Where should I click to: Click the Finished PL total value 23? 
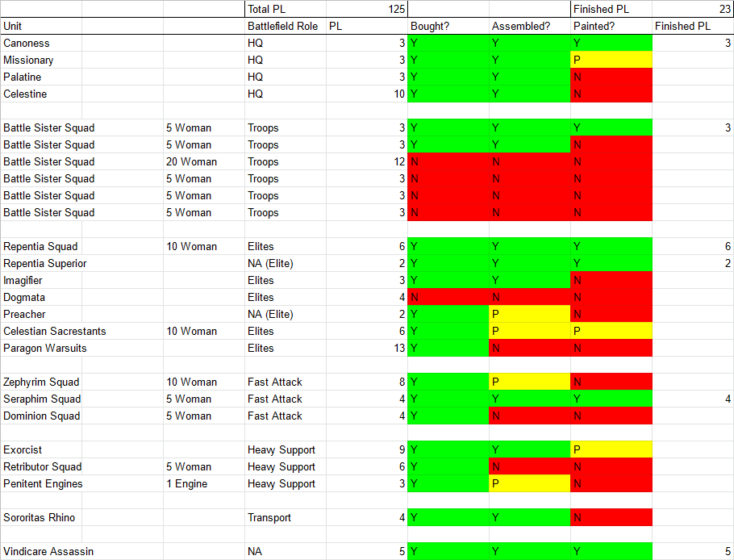point(692,10)
